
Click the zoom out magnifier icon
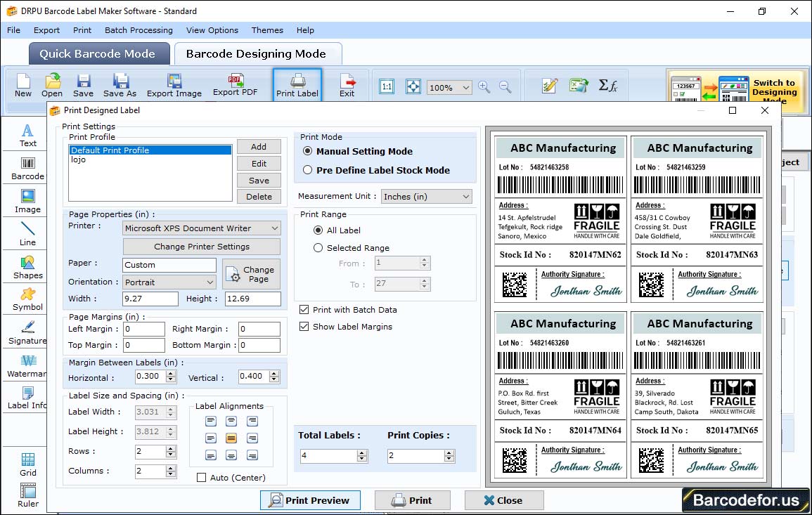(x=505, y=86)
